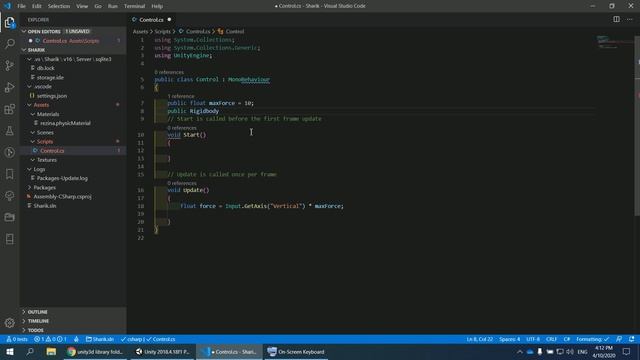Open the View menu
Image resolution: width=640 pixels, height=360 pixels.
(82, 6)
